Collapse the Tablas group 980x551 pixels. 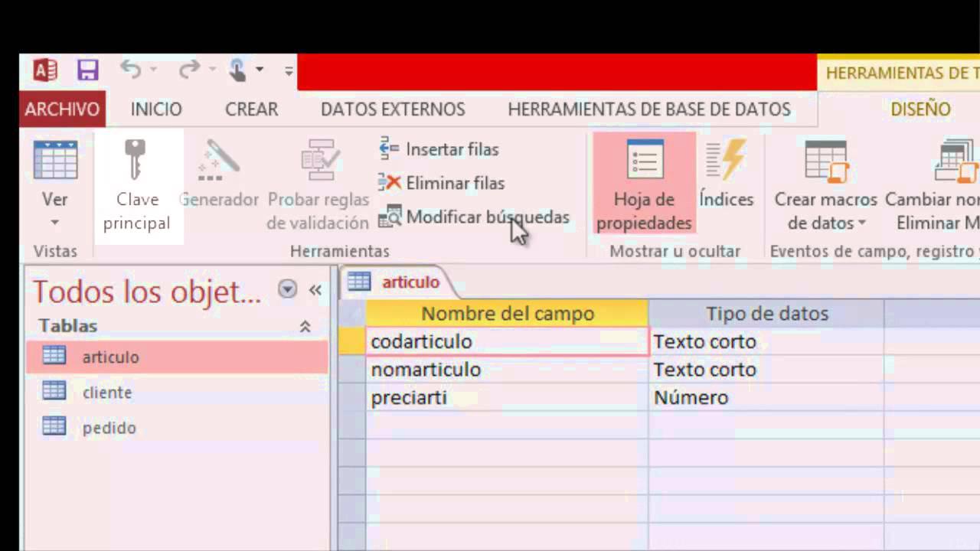click(x=305, y=326)
